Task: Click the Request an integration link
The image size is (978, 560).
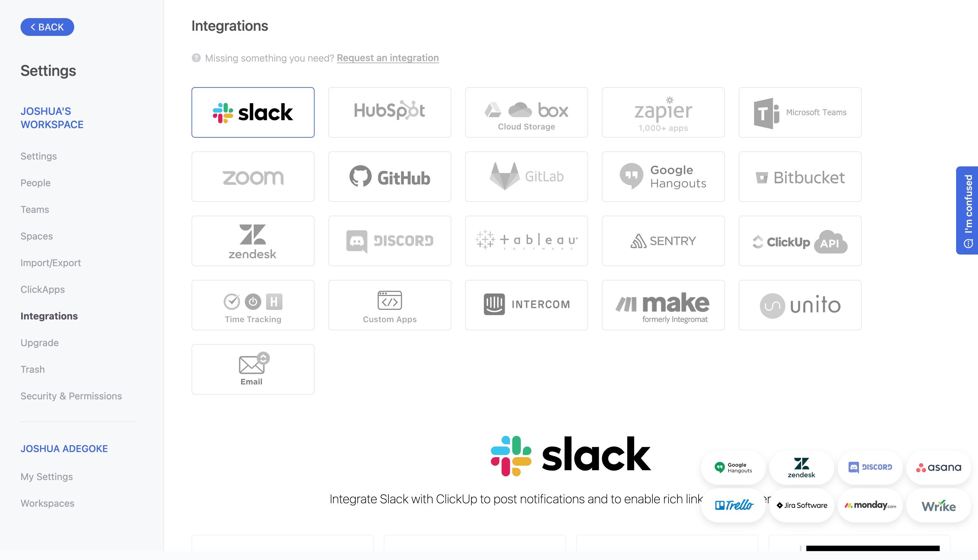Action: (x=387, y=58)
